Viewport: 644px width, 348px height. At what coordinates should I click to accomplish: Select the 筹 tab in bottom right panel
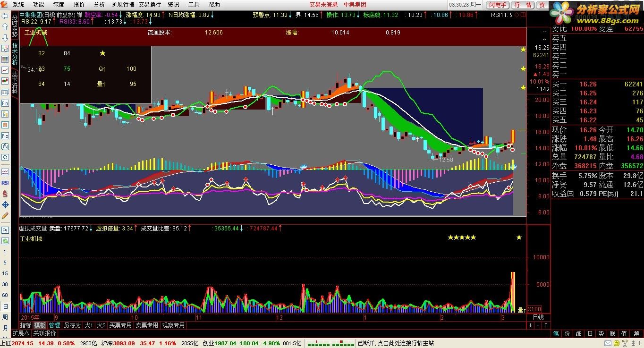(x=636, y=334)
